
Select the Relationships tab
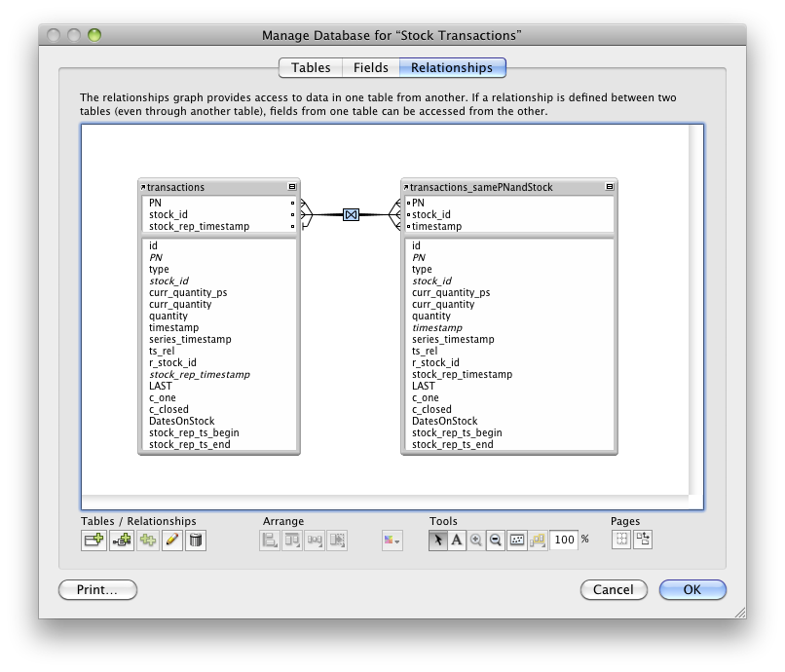452,67
